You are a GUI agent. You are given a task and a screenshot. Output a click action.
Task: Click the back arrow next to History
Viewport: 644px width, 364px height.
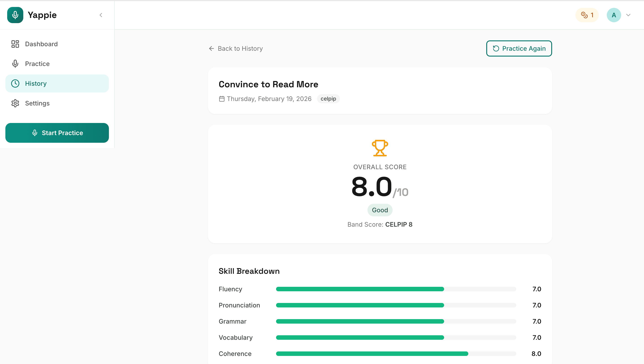pos(211,48)
